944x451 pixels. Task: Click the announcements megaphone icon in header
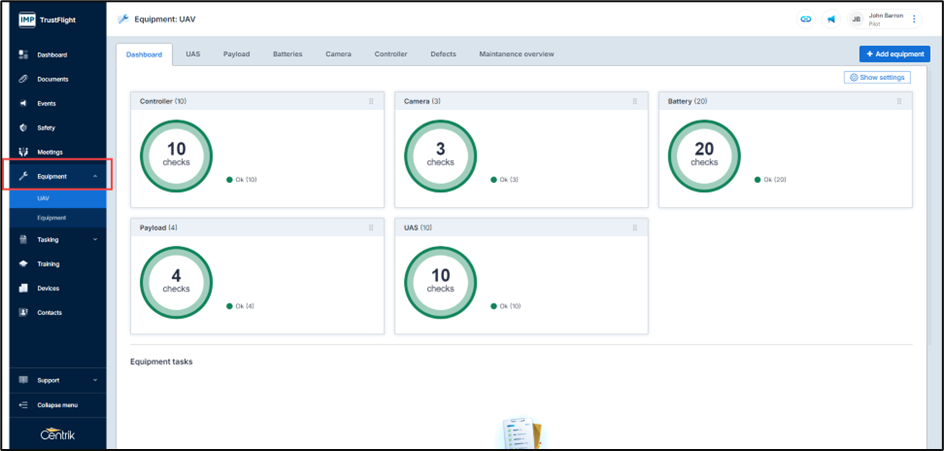click(831, 19)
